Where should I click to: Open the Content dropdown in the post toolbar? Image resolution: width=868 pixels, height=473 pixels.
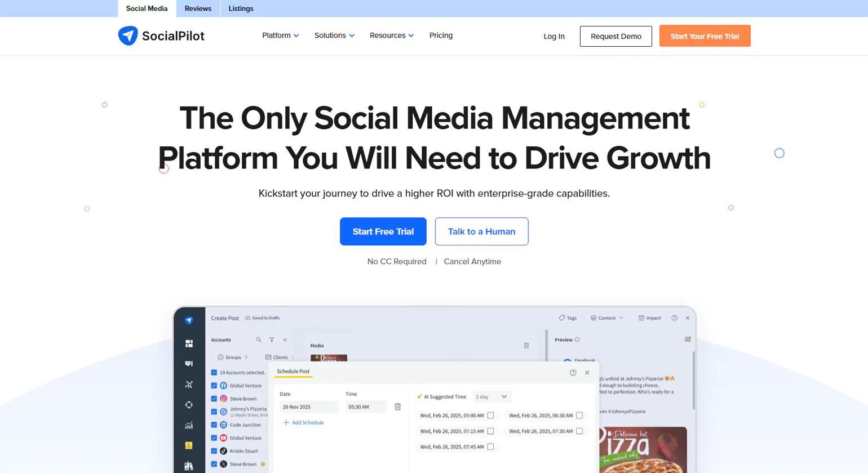pyautogui.click(x=606, y=318)
